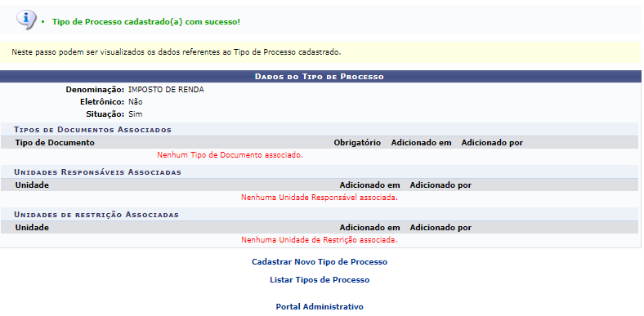644x316 pixels.
Task: Click the Eletrônico value 'Não'
Action: pos(136,102)
